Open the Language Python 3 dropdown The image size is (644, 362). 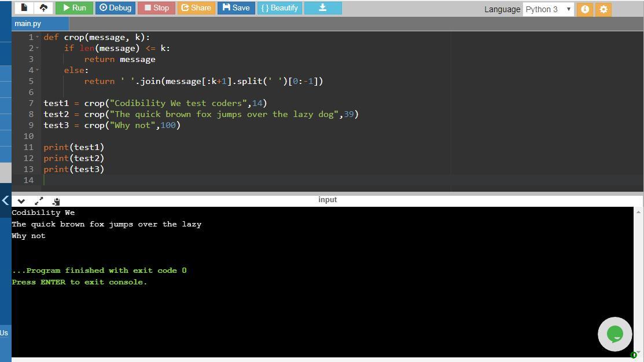(548, 9)
